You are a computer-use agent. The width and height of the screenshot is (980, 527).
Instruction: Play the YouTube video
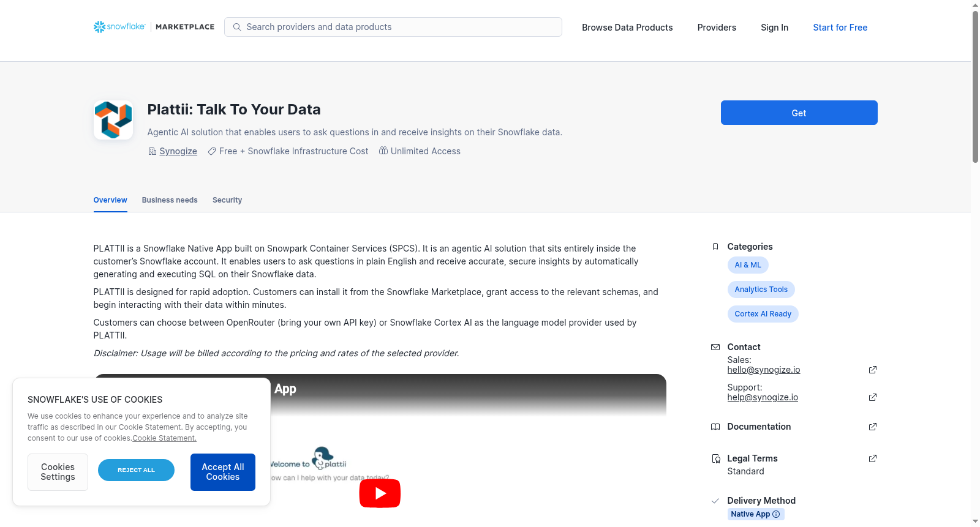coord(380,493)
